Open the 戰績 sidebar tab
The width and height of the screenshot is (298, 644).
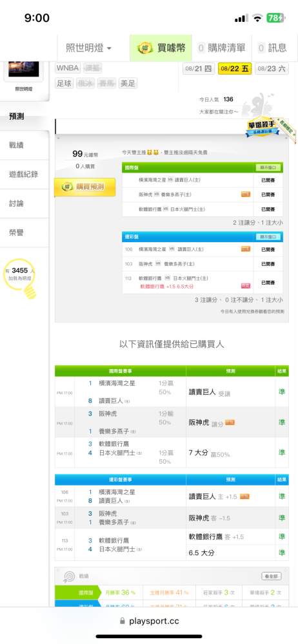25,145
